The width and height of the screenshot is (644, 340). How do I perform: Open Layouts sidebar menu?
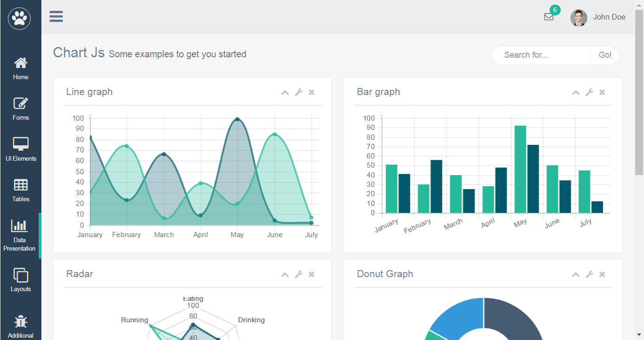click(20, 280)
